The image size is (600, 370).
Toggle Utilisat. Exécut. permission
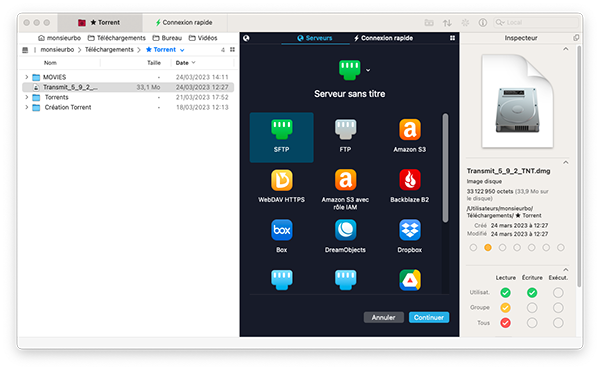[x=558, y=293]
